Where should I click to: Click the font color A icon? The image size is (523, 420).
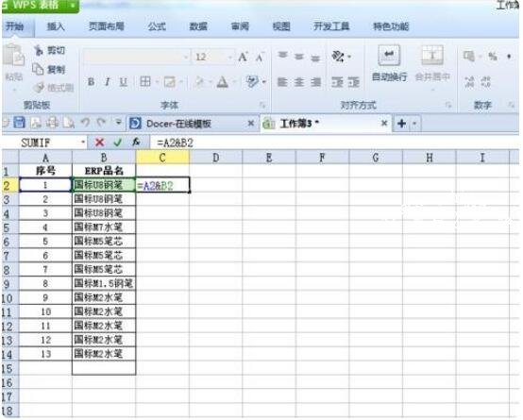click(223, 82)
